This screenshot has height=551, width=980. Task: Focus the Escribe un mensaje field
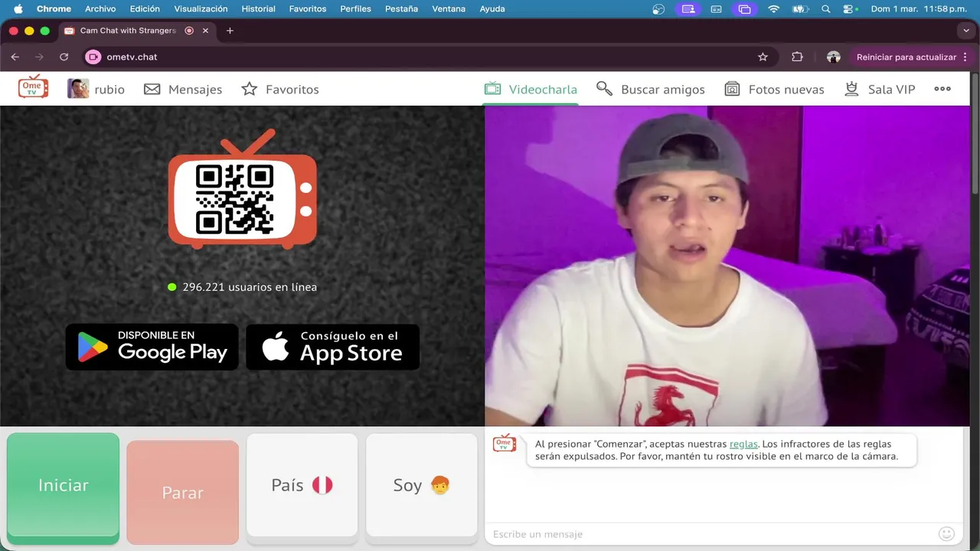pos(710,534)
